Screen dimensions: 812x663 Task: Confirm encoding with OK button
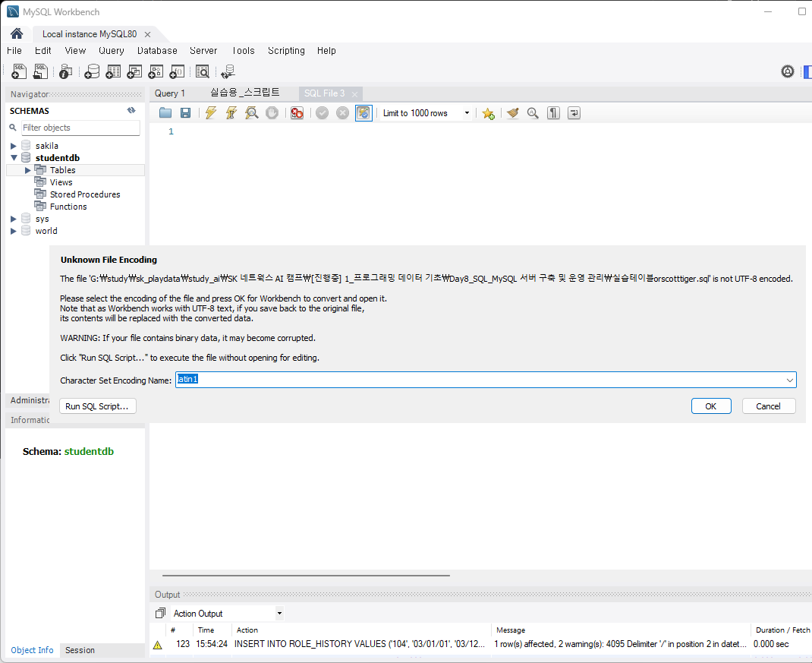711,406
